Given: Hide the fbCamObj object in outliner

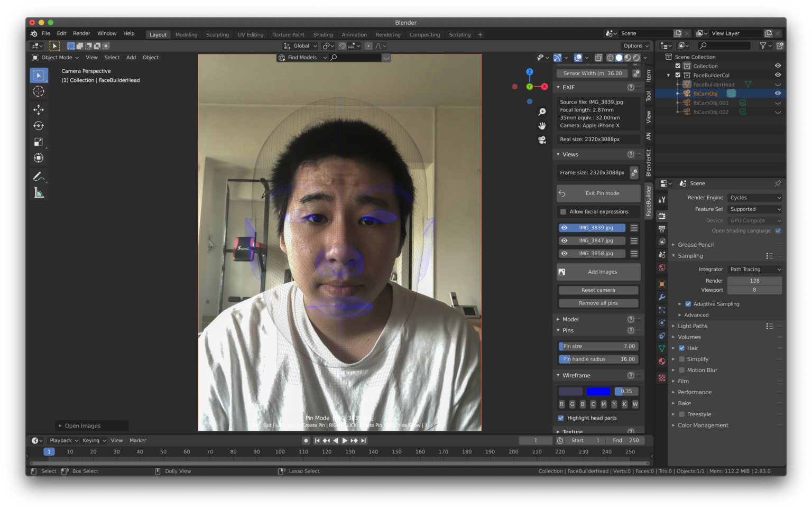Looking at the screenshot, I should tap(778, 94).
